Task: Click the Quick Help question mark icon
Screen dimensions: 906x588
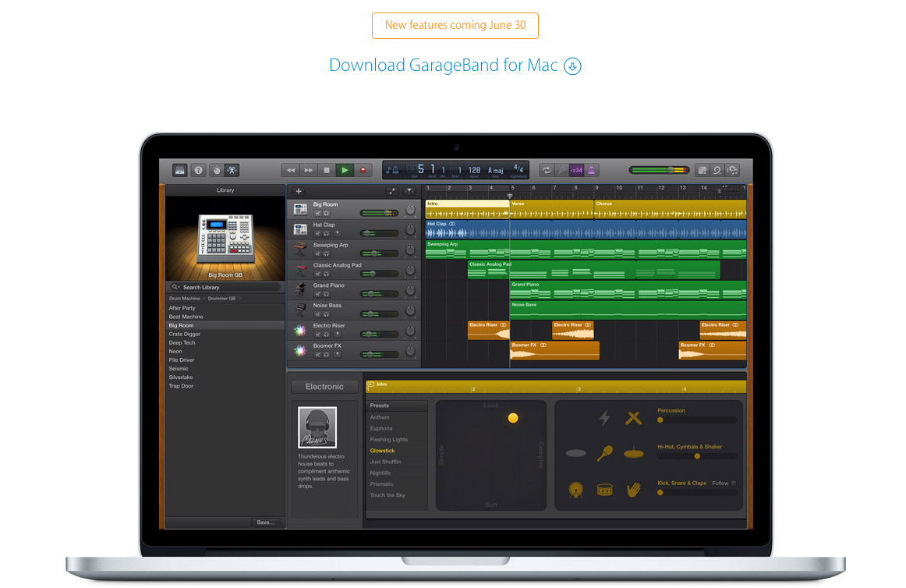Action: [x=198, y=170]
